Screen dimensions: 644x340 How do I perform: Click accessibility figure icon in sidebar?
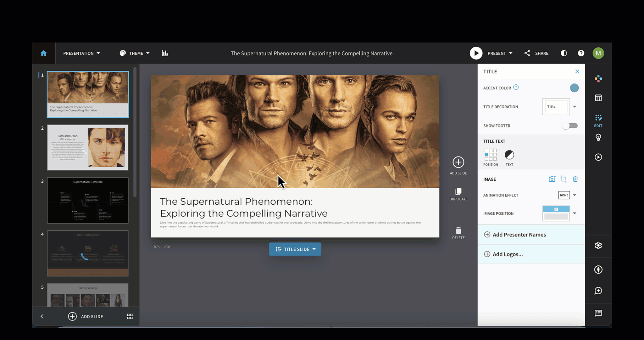click(598, 269)
